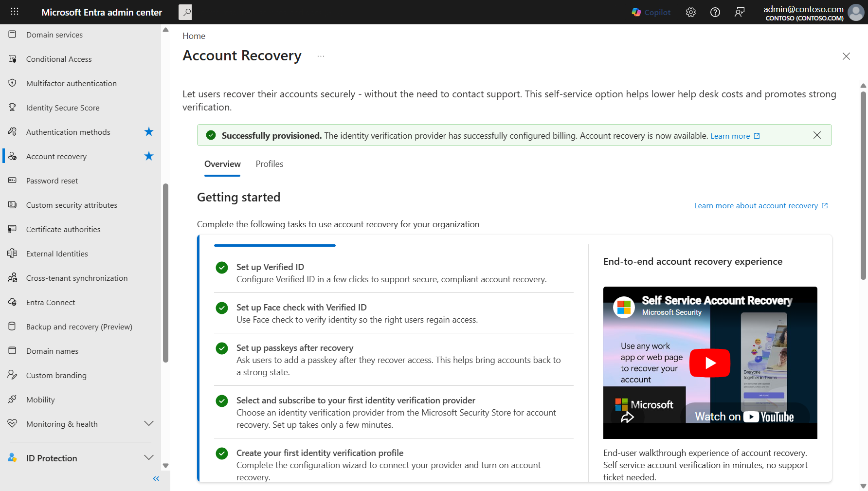868x491 pixels.
Task: Click the sidebar scroll down arrow
Action: [165, 466]
